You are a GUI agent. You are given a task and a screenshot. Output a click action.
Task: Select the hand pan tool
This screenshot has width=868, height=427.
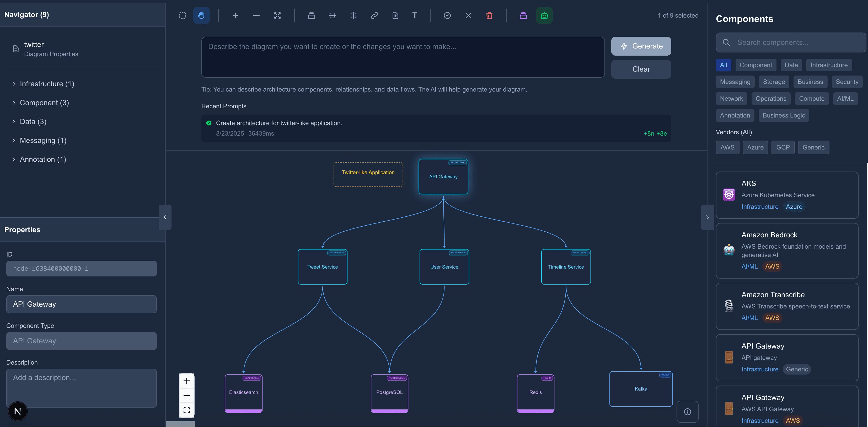point(201,15)
